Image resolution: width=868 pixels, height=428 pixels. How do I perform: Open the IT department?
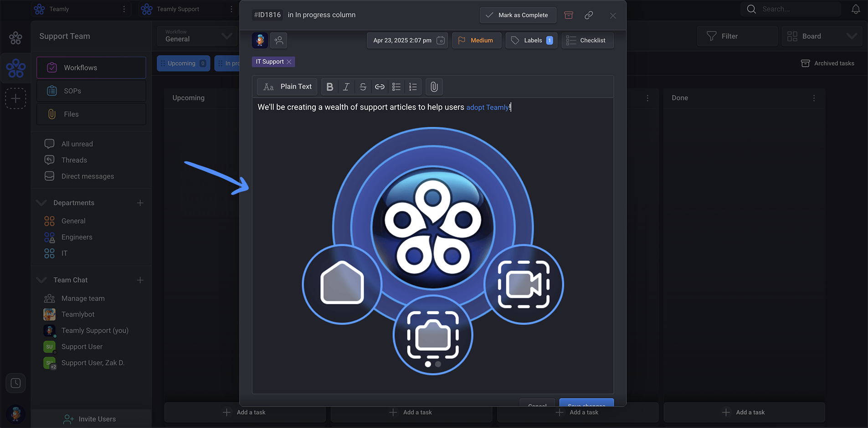64,253
